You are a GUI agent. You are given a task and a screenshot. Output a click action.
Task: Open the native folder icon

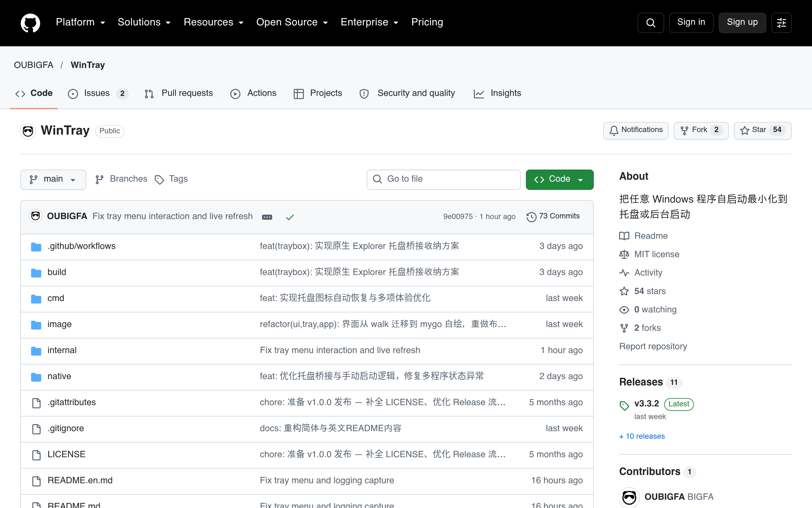tap(36, 377)
